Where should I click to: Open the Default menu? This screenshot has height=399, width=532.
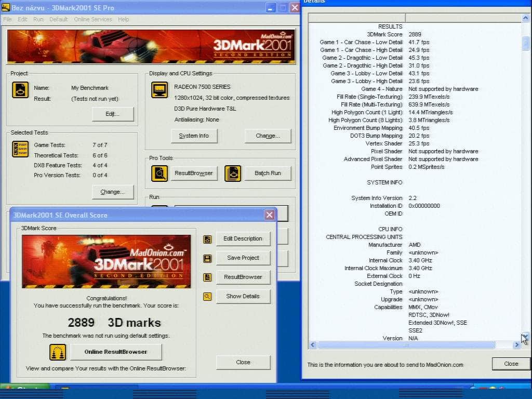tap(58, 19)
